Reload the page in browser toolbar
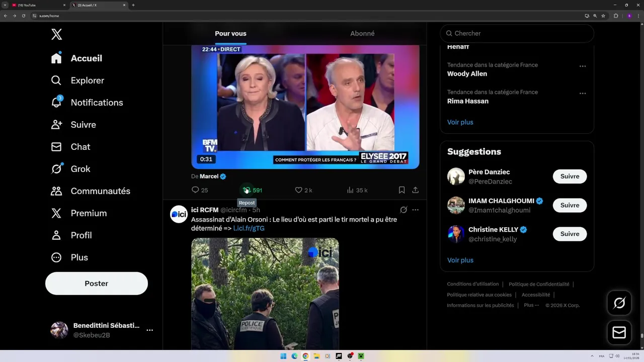644x362 pixels. point(23,16)
